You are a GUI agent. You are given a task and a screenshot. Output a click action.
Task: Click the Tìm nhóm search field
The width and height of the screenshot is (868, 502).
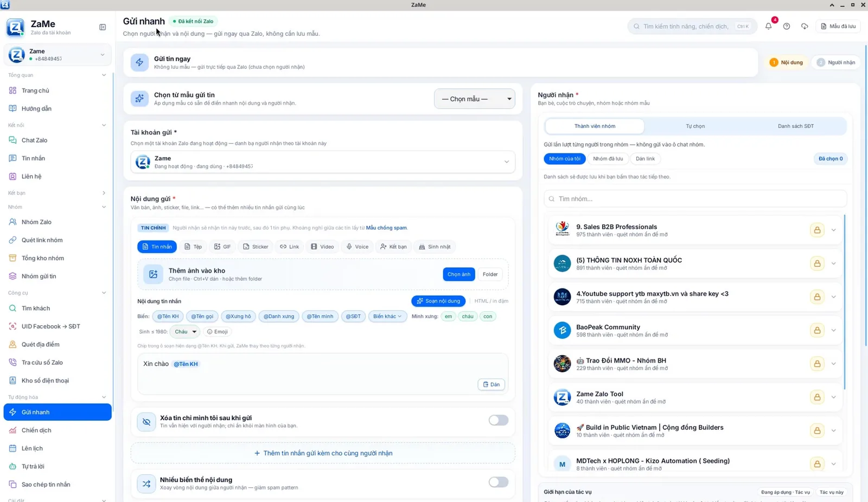[695, 199]
